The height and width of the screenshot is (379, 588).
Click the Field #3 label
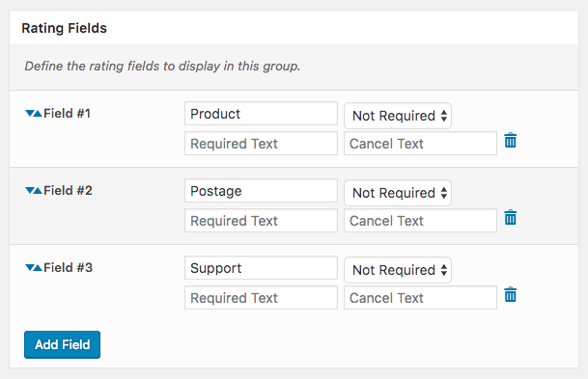click(x=68, y=268)
